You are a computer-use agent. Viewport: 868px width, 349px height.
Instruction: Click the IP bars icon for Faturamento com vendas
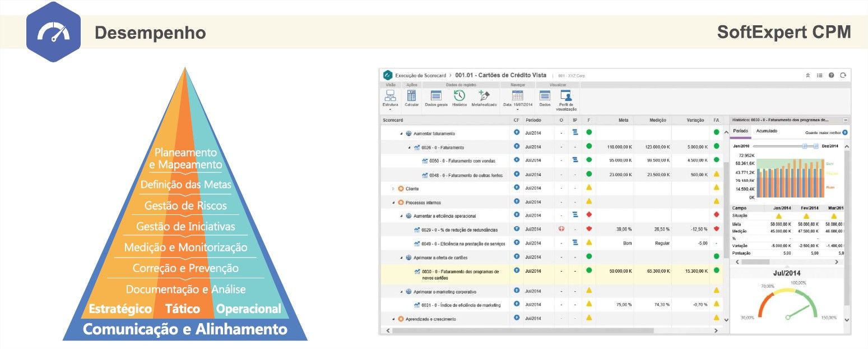pyautogui.click(x=575, y=160)
